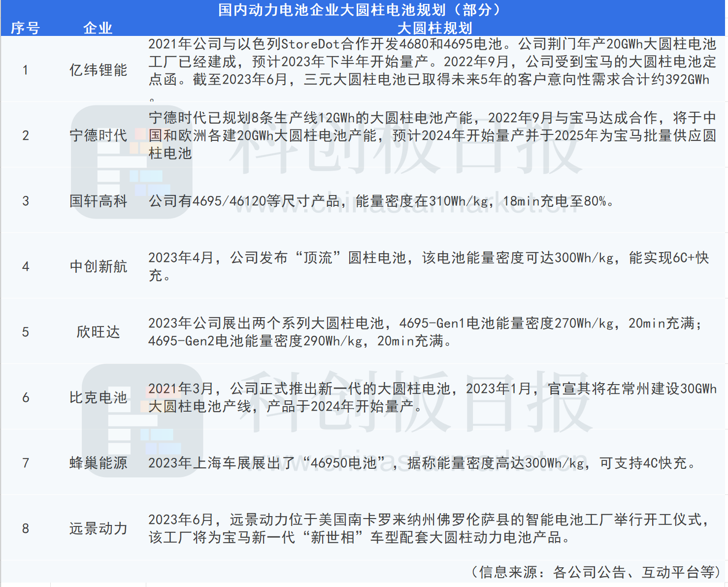The width and height of the screenshot is (728, 587).
Task: Click serial number 2 in 宁德时代 row
Action: pos(25,135)
